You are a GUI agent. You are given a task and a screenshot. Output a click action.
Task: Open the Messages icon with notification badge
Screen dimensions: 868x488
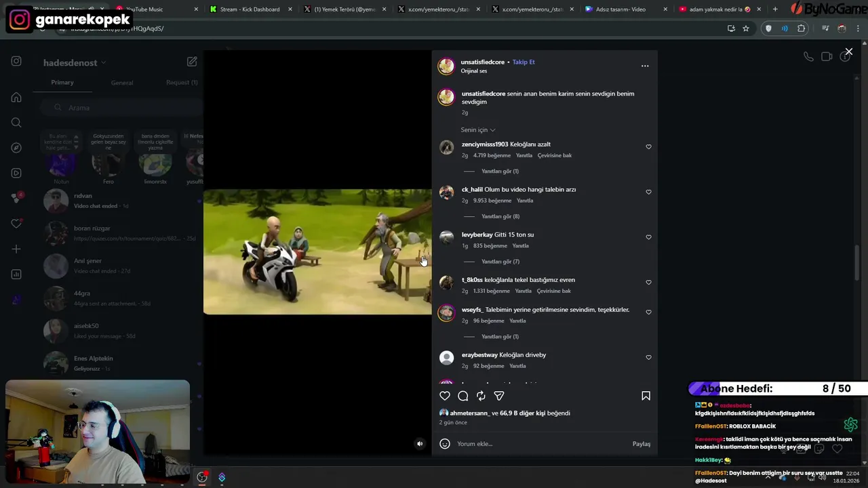[16, 198]
